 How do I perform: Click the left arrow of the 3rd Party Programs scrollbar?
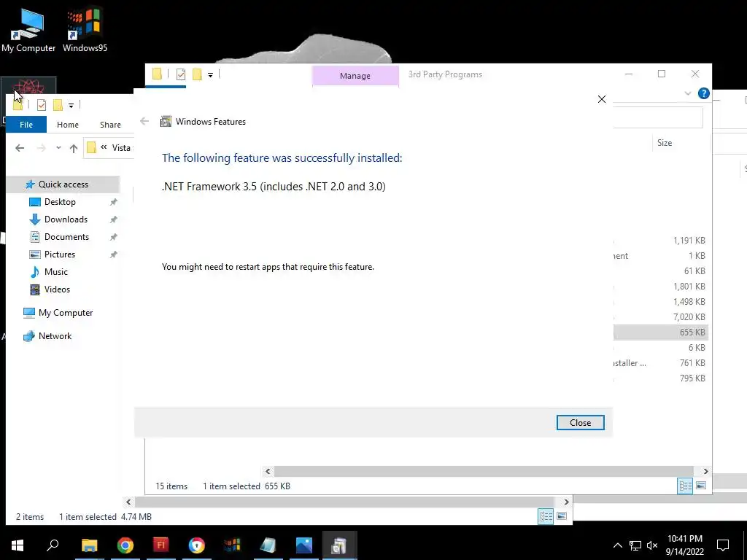[268, 472]
